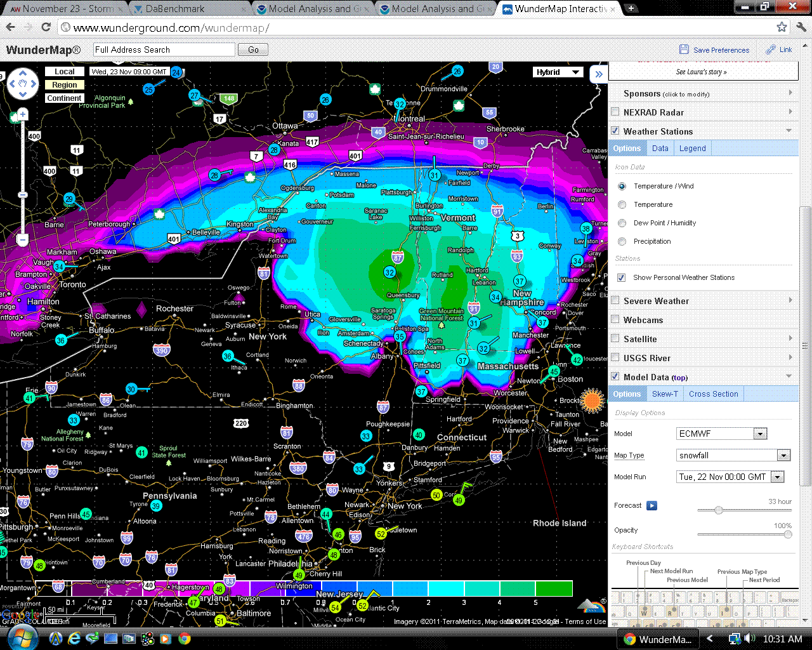This screenshot has width=812, height=650.
Task: Click the sun weather icon near Boston
Action: (593, 400)
